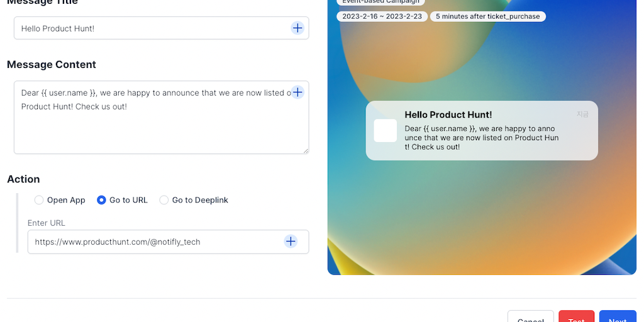Click the Enter URL input with producthunt link

pos(169,242)
